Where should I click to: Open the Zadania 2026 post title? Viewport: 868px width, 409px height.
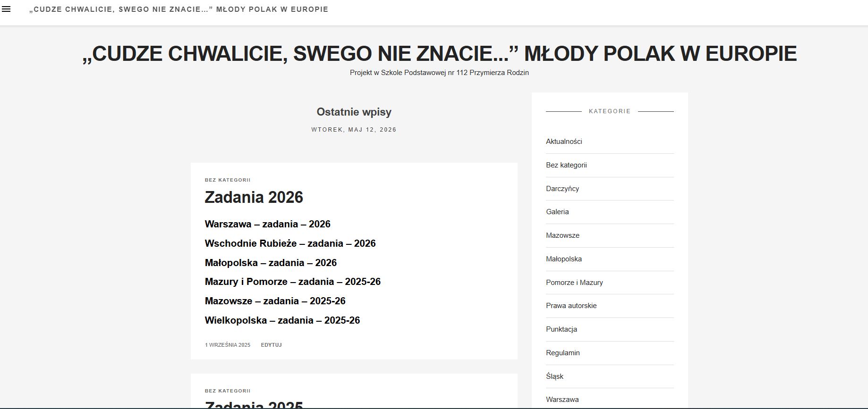[x=254, y=197]
